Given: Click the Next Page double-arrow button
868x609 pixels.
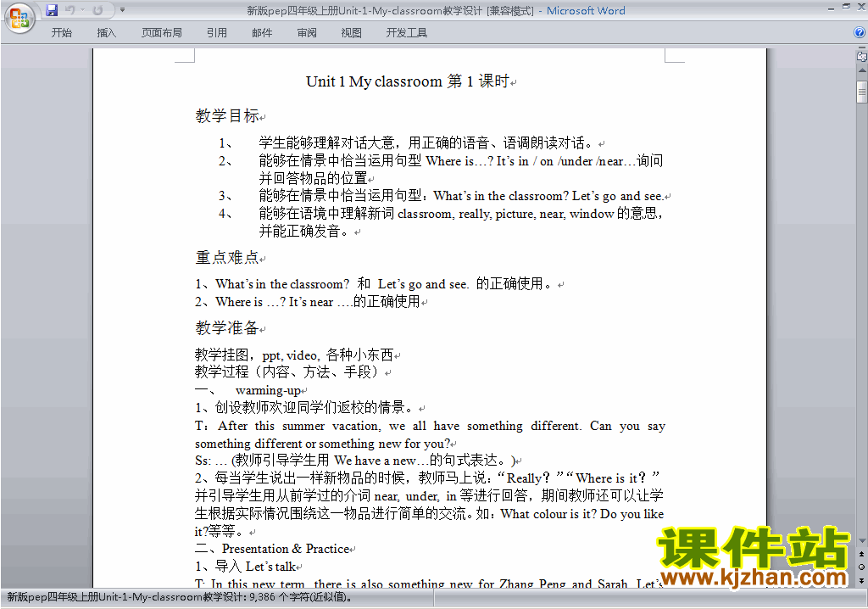Looking at the screenshot, I should 862,580.
